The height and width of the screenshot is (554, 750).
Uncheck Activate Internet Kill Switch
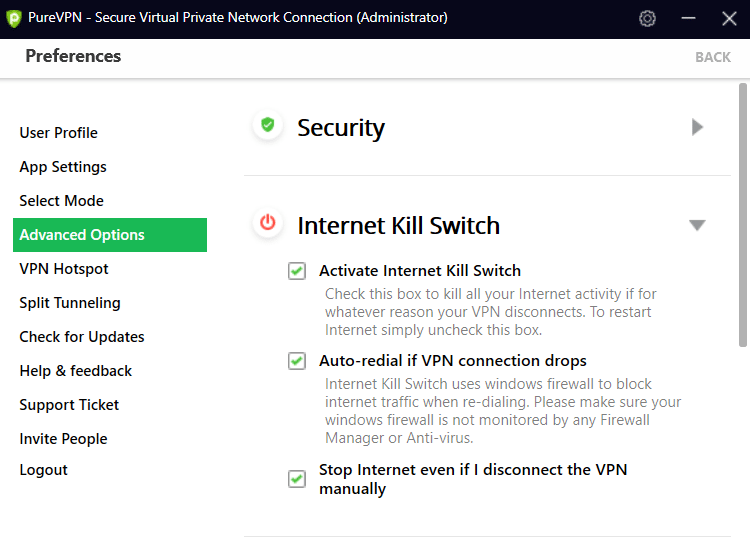pos(297,271)
